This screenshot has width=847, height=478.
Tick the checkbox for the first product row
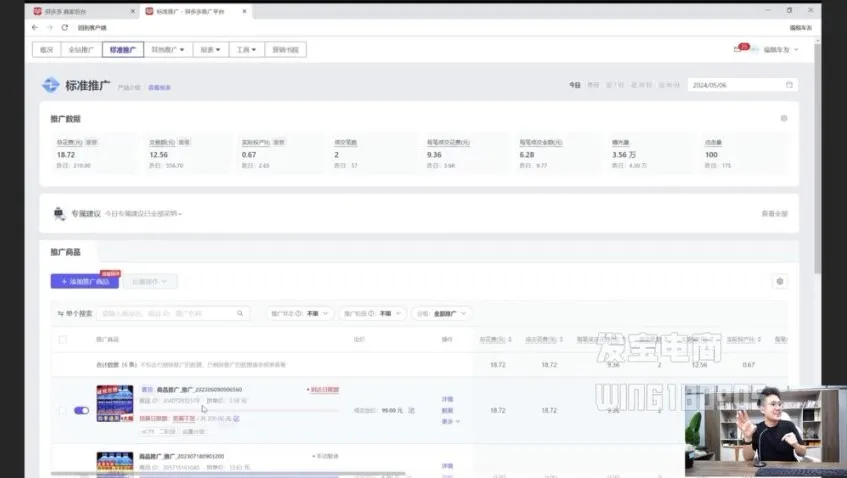[x=63, y=410]
